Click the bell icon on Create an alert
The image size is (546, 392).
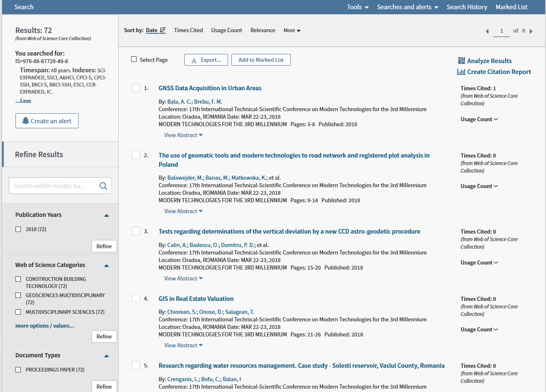coord(25,121)
